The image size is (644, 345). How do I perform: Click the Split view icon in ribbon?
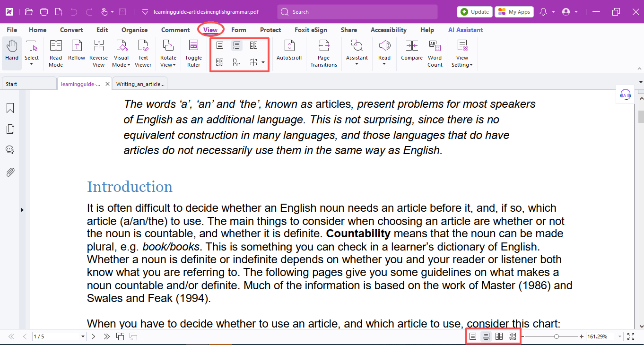coord(254,62)
